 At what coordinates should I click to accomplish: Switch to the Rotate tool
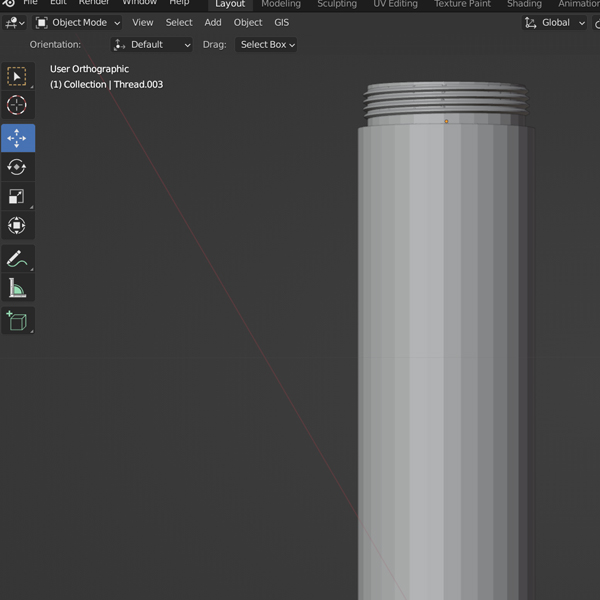click(x=17, y=167)
